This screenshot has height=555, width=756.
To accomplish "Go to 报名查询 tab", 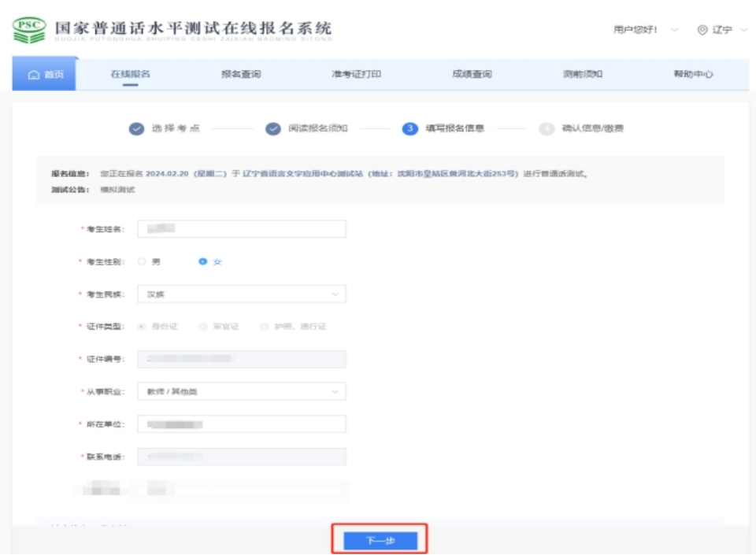I will tap(241, 74).
